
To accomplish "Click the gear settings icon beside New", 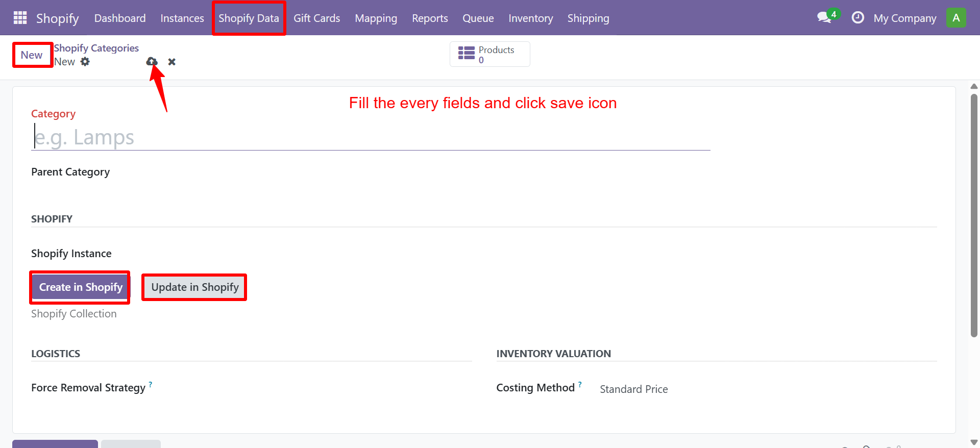I will coord(85,62).
